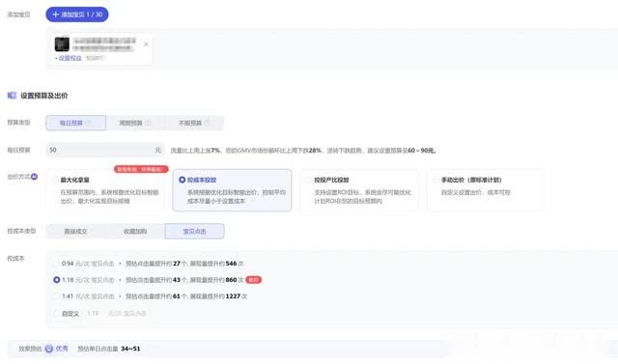618x364 pixels.
Task: Remove the added product with the X
Action: (x=146, y=44)
